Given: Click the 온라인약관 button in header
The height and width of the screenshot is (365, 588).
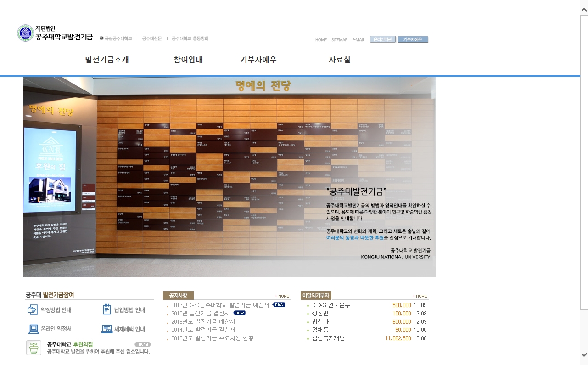Looking at the screenshot, I should pos(382,39).
